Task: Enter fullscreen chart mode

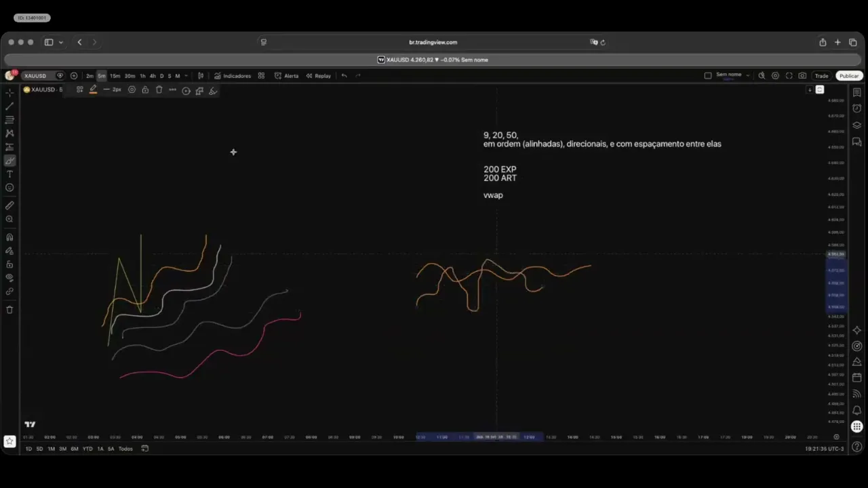Action: coord(789,76)
